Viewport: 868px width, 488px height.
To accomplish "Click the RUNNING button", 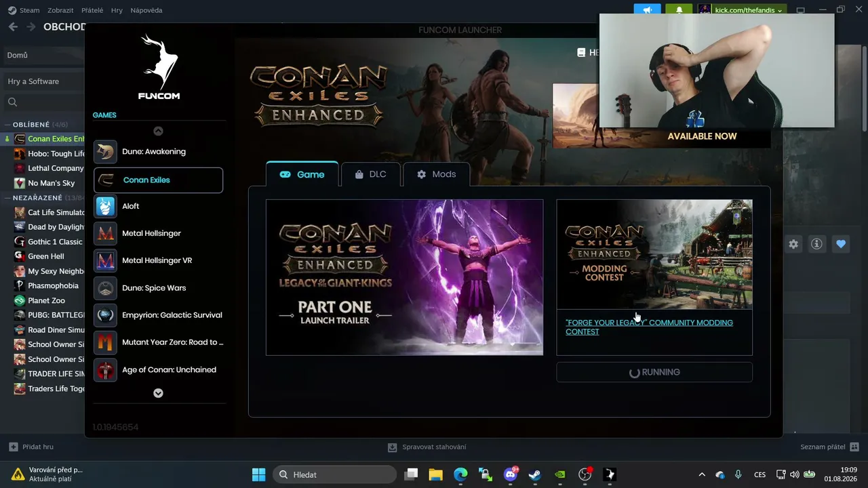I will click(654, 372).
